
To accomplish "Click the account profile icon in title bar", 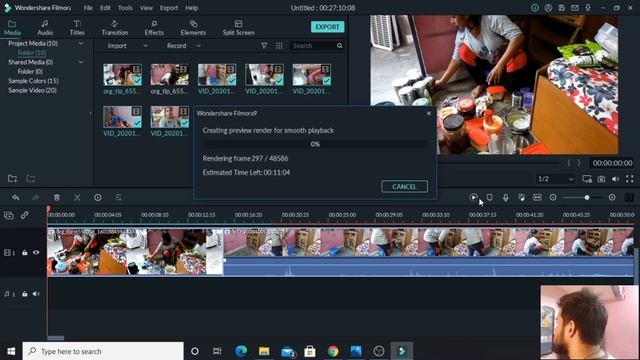I will pyautogui.click(x=548, y=8).
